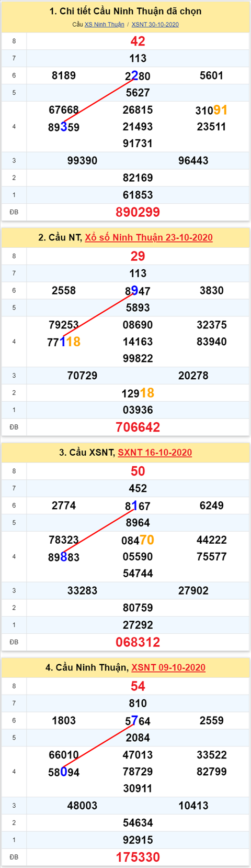Open the XS Ninh Thuận link
The height and width of the screenshot is (868, 251).
tap(105, 25)
